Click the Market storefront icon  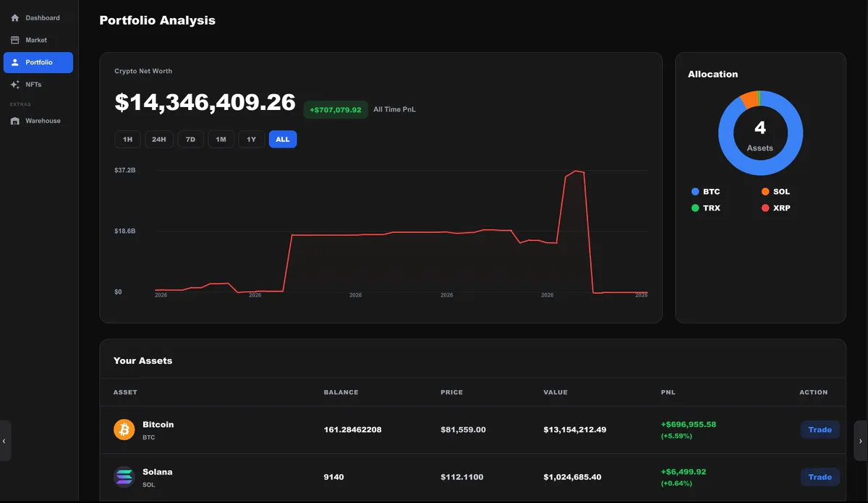click(15, 40)
